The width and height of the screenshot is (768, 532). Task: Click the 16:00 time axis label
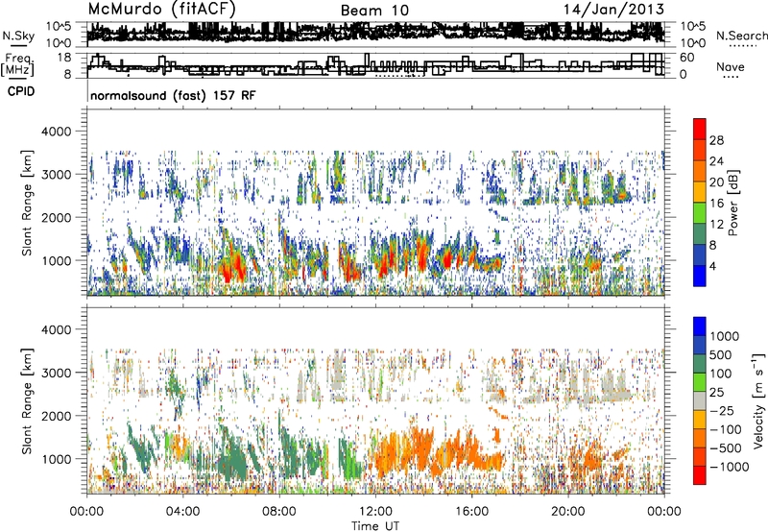[471, 512]
